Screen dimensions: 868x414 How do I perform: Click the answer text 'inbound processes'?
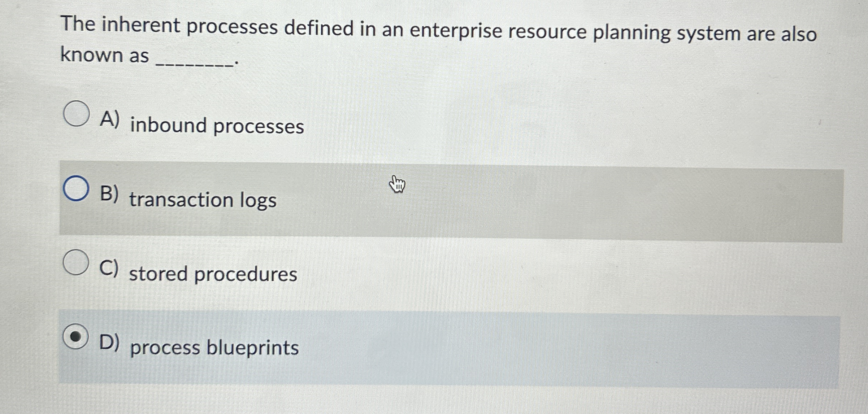216,125
